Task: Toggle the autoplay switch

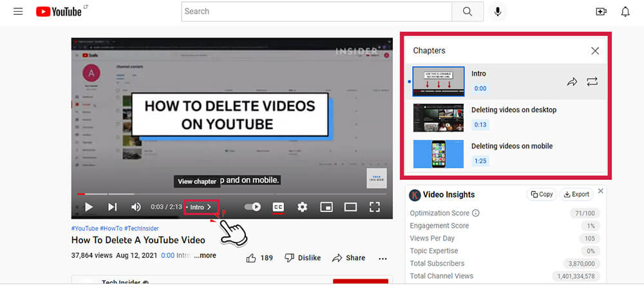Action: 252,207
